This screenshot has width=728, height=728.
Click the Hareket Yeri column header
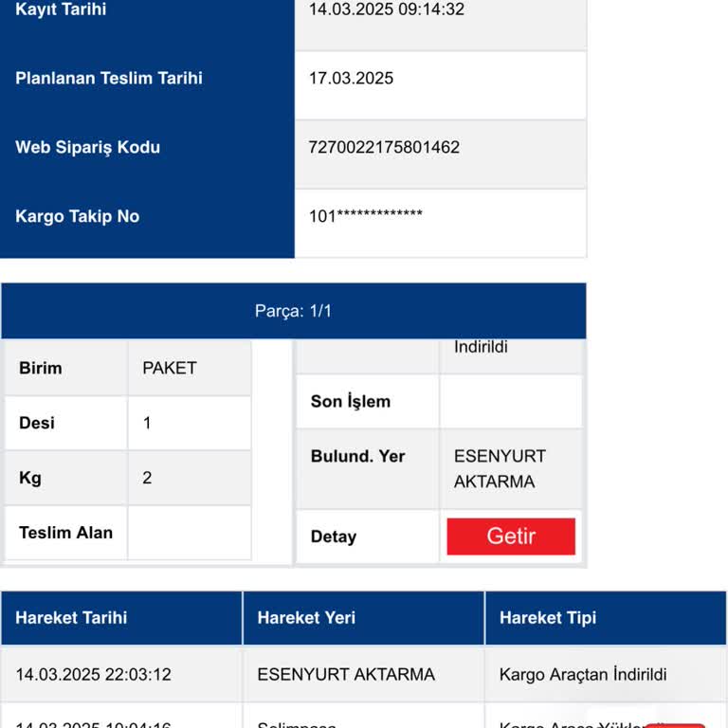tap(364, 618)
